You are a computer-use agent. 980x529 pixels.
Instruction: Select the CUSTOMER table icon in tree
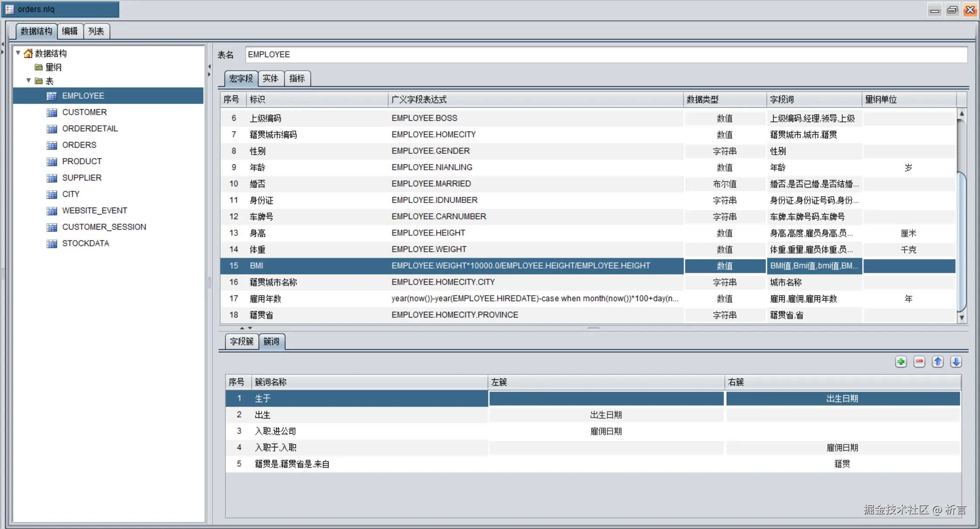(x=52, y=112)
